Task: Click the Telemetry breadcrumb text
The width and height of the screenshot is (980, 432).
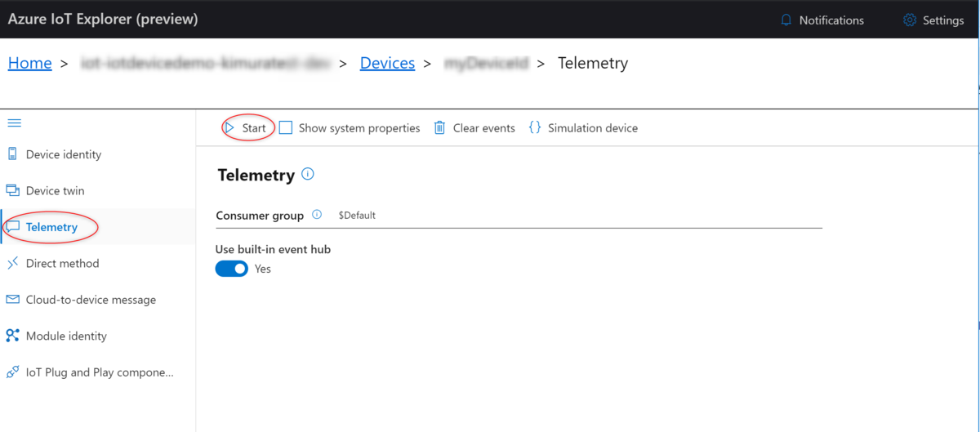Action: tap(593, 63)
